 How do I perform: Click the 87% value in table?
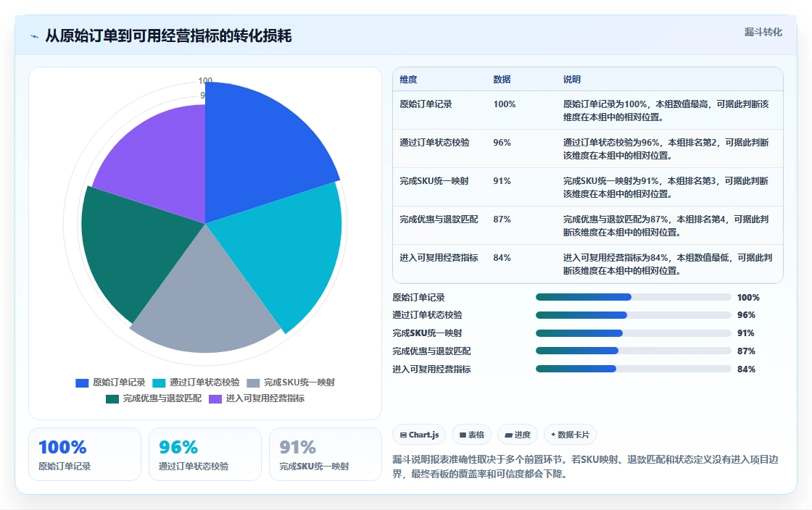[x=502, y=220]
